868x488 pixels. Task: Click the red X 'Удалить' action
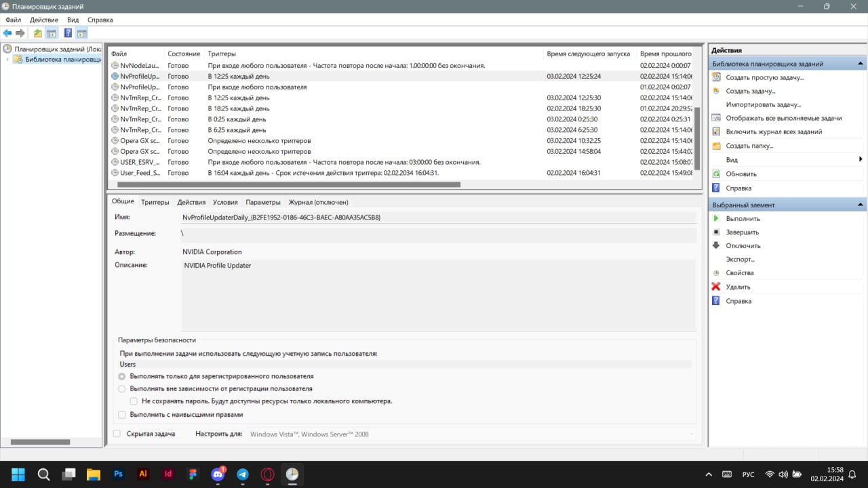(x=738, y=287)
